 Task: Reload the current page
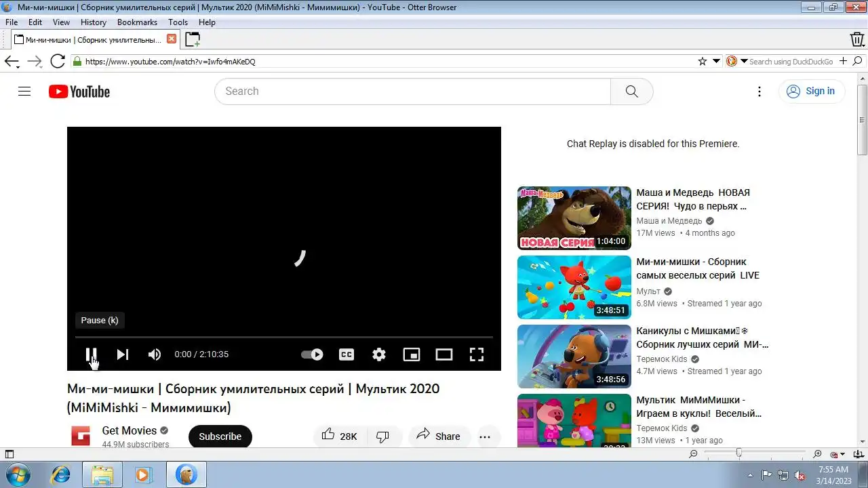[58, 62]
